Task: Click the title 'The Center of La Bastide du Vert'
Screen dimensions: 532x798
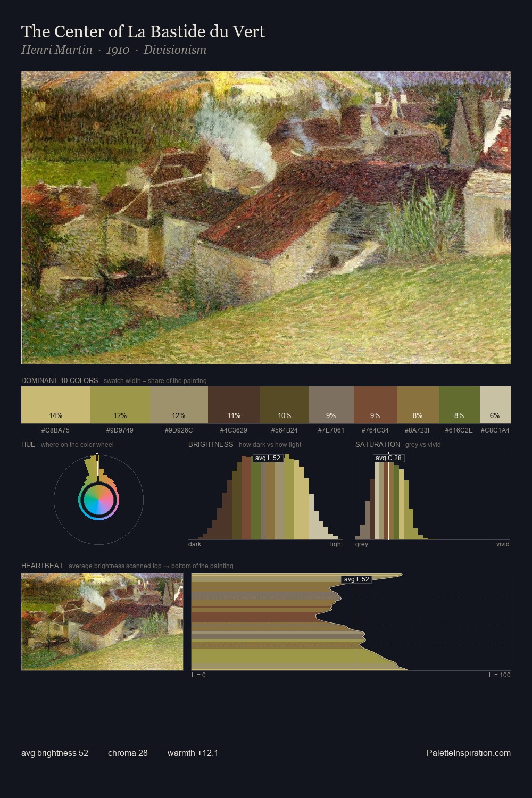Action: 143,32
